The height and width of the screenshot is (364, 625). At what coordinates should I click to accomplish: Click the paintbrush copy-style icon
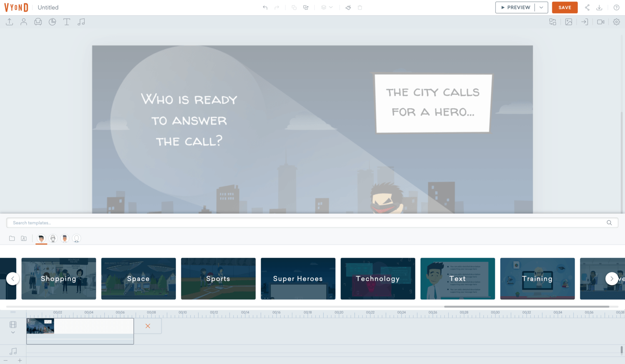[x=348, y=7]
